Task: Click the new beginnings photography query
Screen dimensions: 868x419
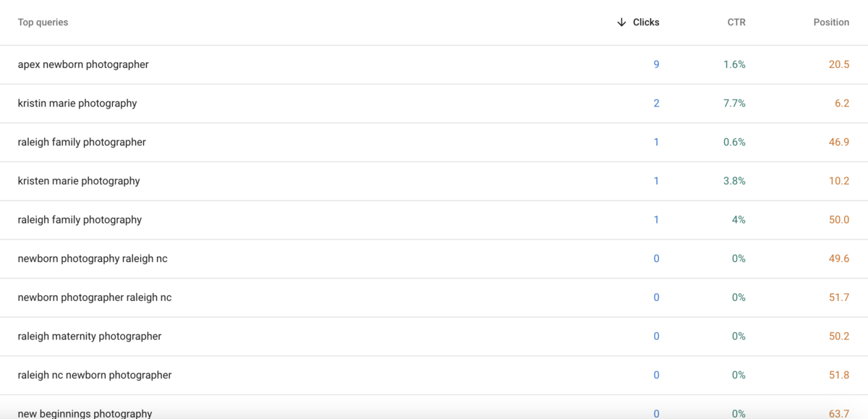Action: click(x=85, y=413)
